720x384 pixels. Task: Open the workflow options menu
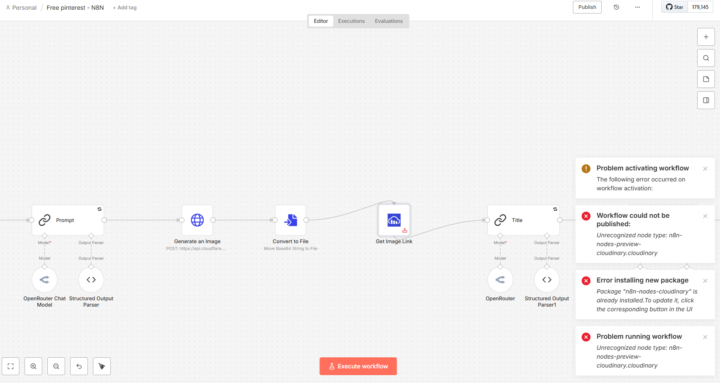[x=637, y=7]
